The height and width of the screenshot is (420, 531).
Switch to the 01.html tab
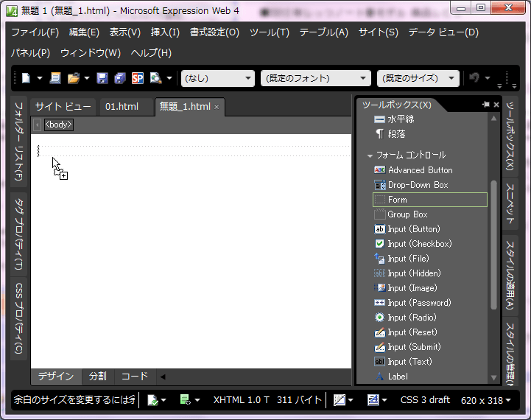pos(122,107)
